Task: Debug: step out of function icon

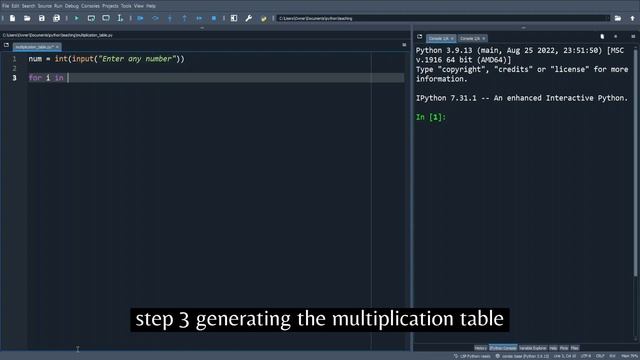Action: click(184, 18)
